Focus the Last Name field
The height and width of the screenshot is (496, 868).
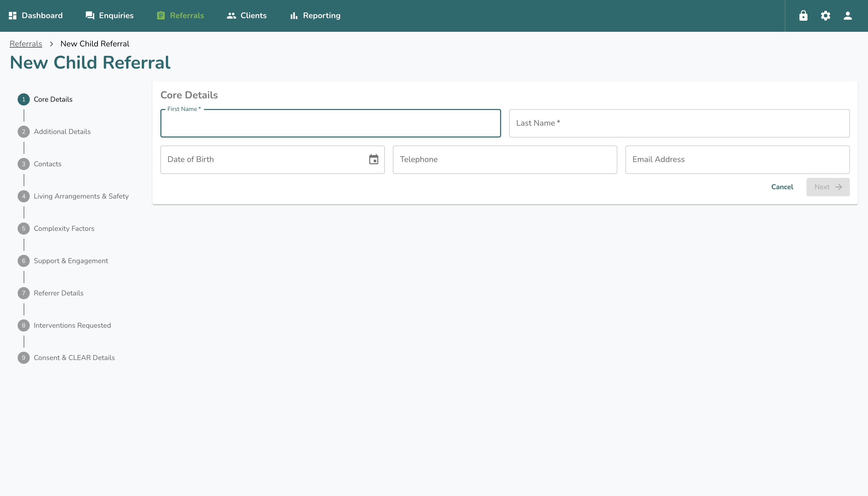pos(679,123)
